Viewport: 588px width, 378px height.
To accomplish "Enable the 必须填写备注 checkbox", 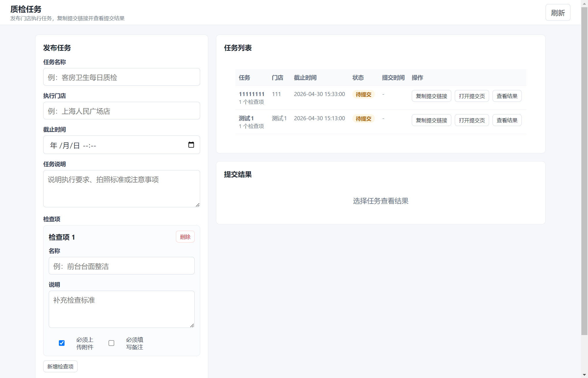I will coord(111,343).
